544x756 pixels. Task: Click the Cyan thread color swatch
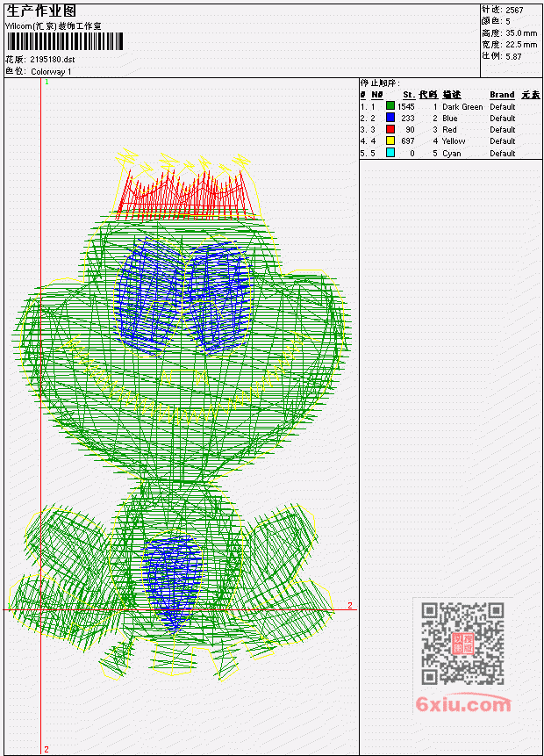tap(390, 153)
